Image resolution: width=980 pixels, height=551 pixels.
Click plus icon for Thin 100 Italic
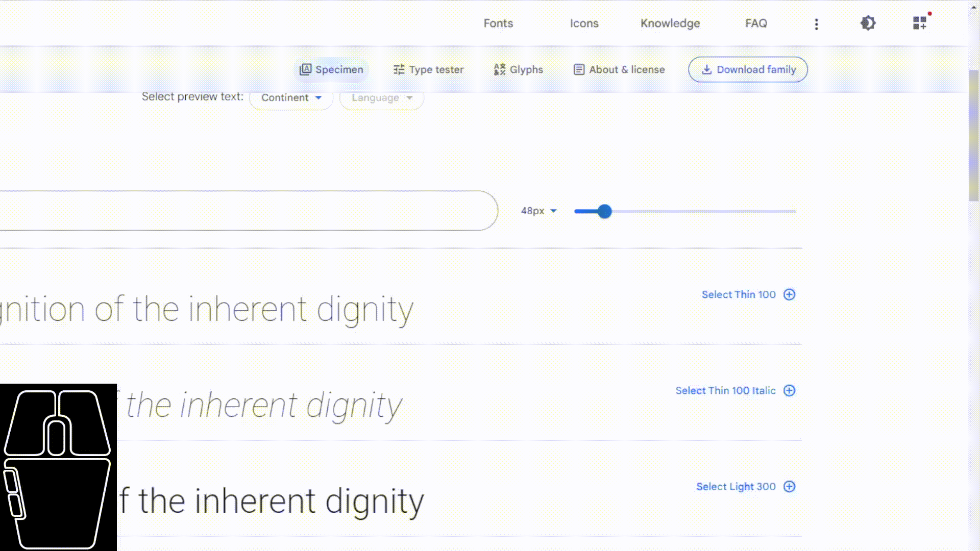click(x=789, y=390)
